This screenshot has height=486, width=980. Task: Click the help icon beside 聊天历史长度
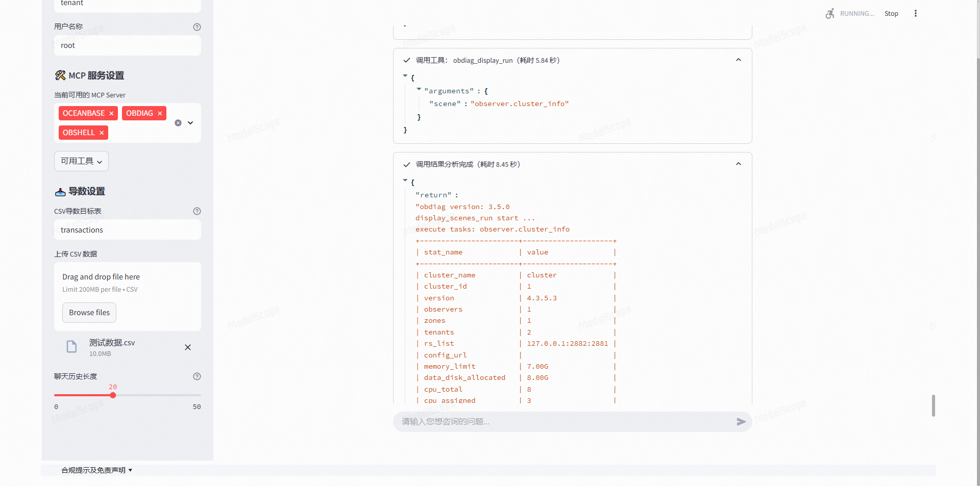[x=197, y=376]
